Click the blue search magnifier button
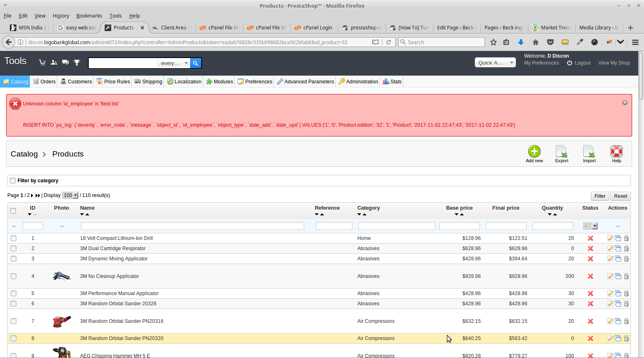The height and width of the screenshot is (358, 644). tap(195, 63)
